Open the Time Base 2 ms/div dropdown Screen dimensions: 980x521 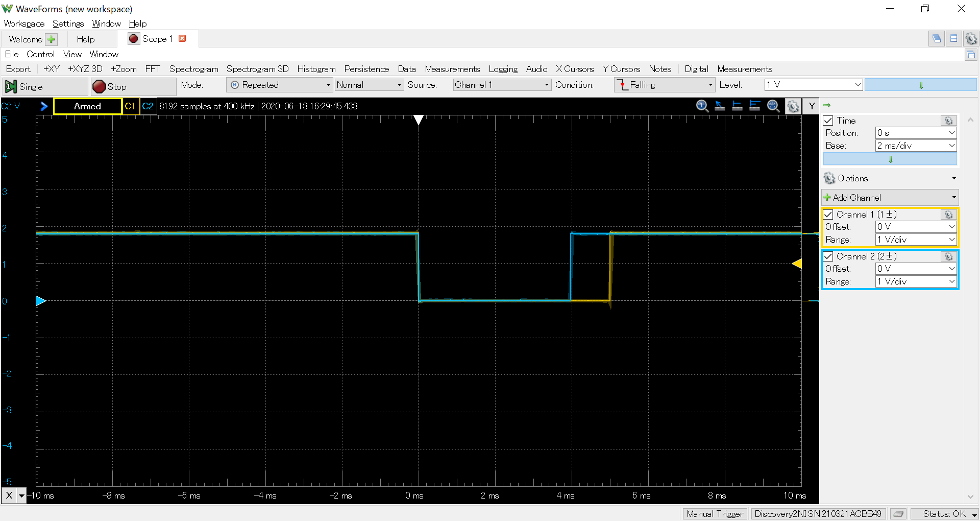pos(916,146)
